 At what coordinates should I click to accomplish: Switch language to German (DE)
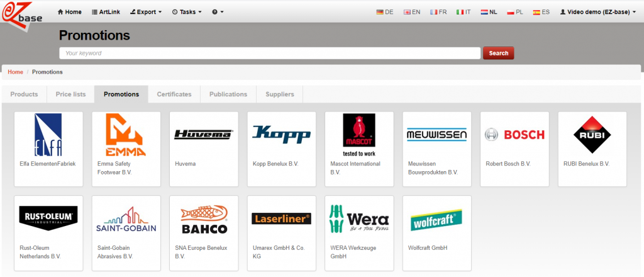point(385,12)
